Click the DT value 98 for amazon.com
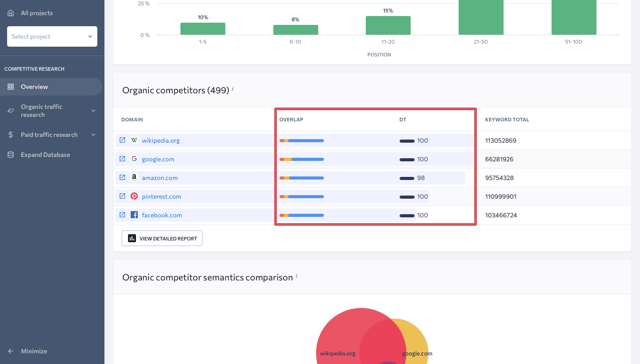Screen dimensions: 640x364 click(421, 178)
